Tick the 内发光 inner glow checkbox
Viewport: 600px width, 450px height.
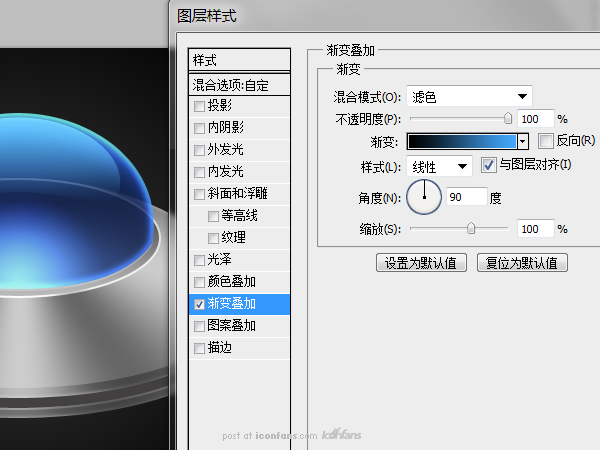(199, 172)
